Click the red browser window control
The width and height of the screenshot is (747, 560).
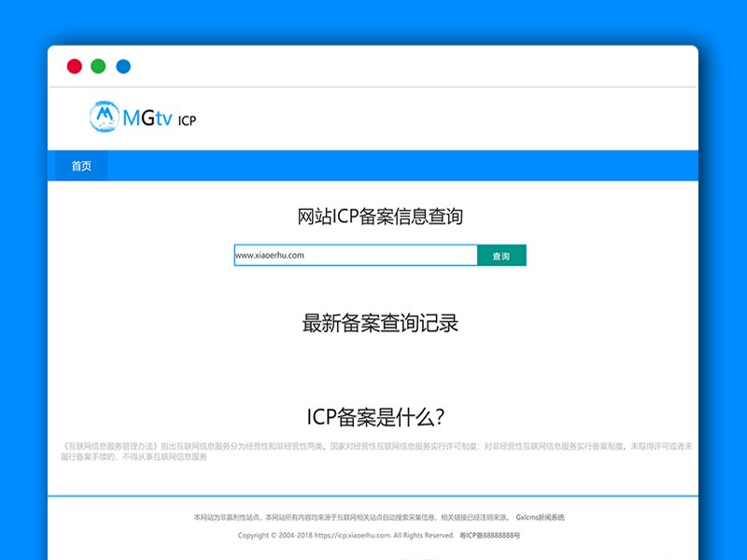(74, 65)
